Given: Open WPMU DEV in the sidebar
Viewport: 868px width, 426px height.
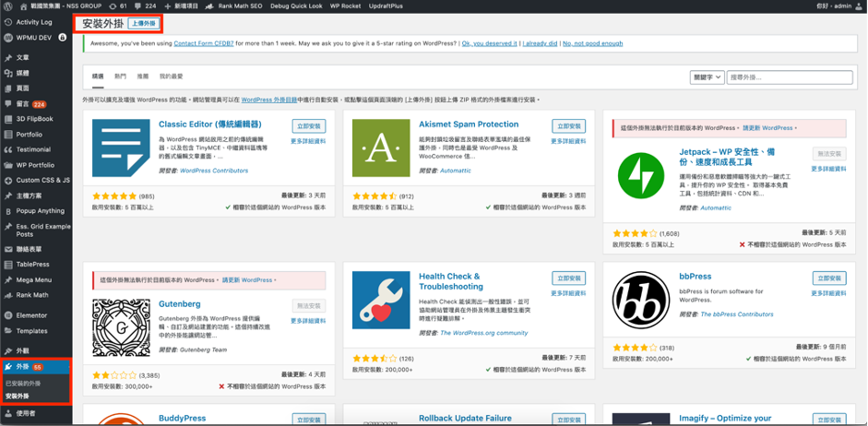Looking at the screenshot, I should 36,38.
